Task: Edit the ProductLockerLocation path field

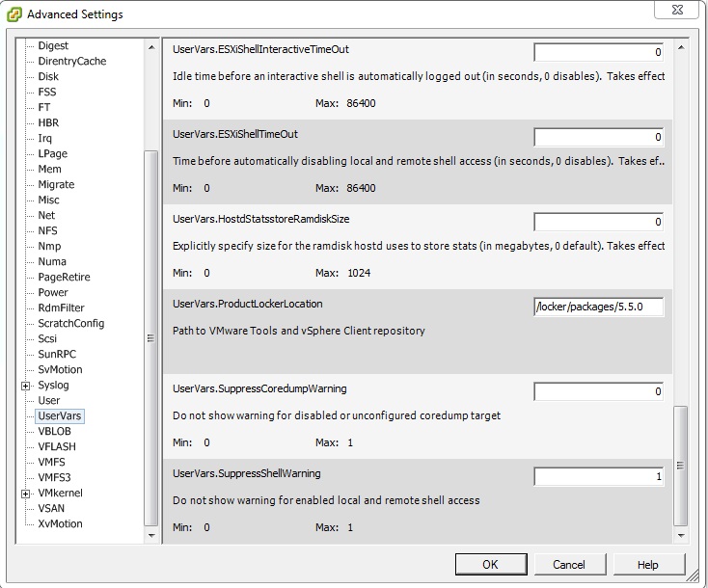Action: (x=598, y=307)
